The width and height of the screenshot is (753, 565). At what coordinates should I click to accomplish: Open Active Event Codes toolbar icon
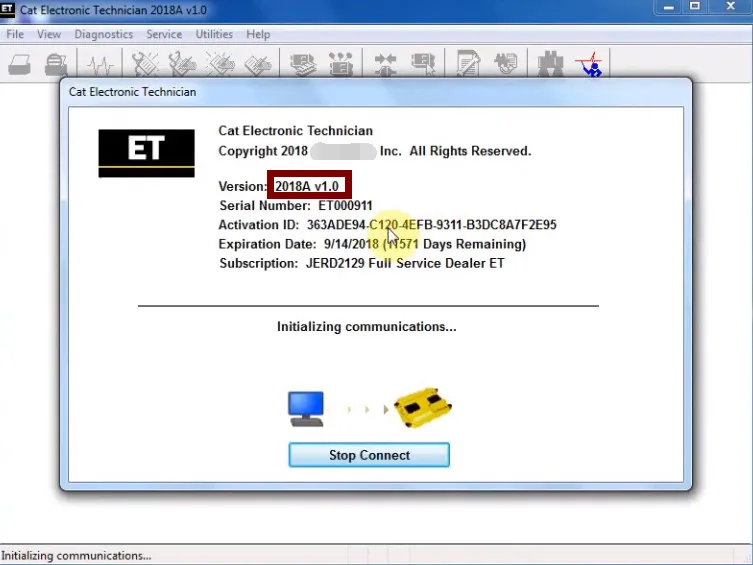tap(220, 64)
